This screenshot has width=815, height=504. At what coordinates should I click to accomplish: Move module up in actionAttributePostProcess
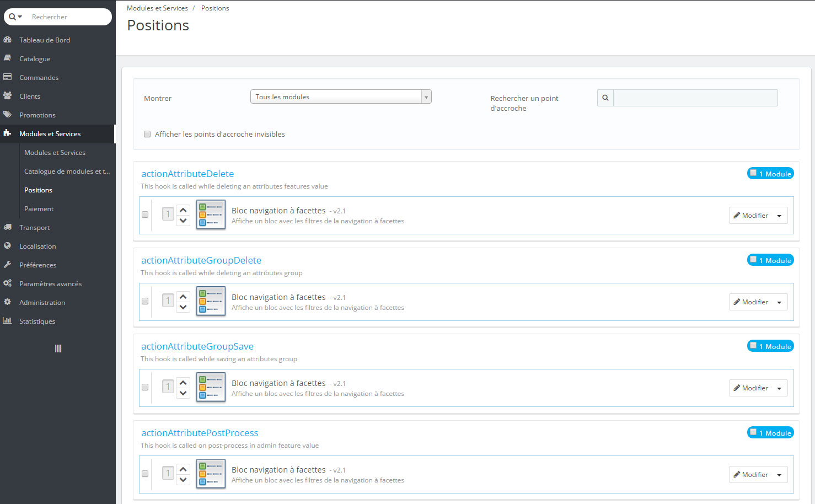[183, 469]
